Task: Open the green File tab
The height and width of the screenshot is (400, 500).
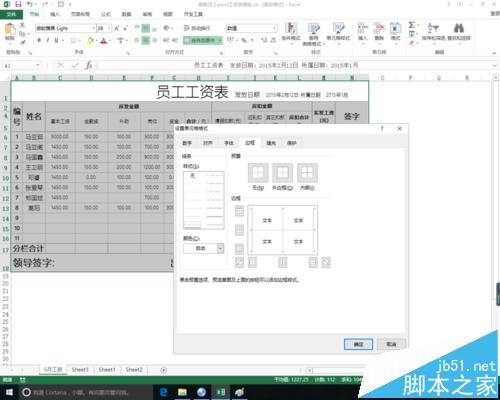Action: click(11, 14)
